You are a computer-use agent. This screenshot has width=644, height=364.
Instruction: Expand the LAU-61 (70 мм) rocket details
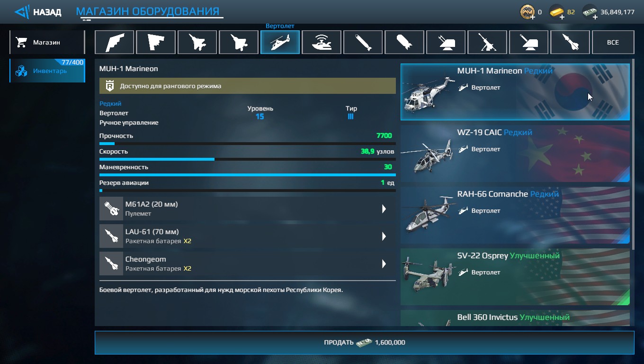[x=384, y=237]
